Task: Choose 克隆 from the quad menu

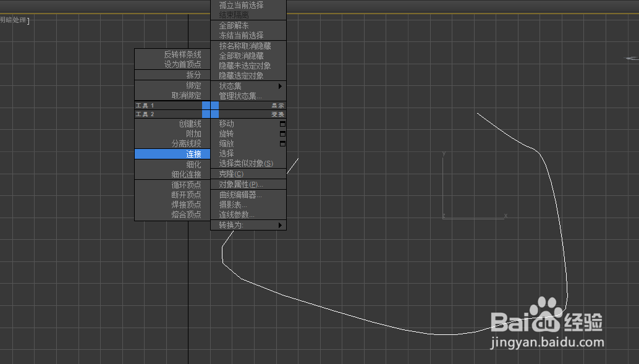Action: click(x=229, y=174)
